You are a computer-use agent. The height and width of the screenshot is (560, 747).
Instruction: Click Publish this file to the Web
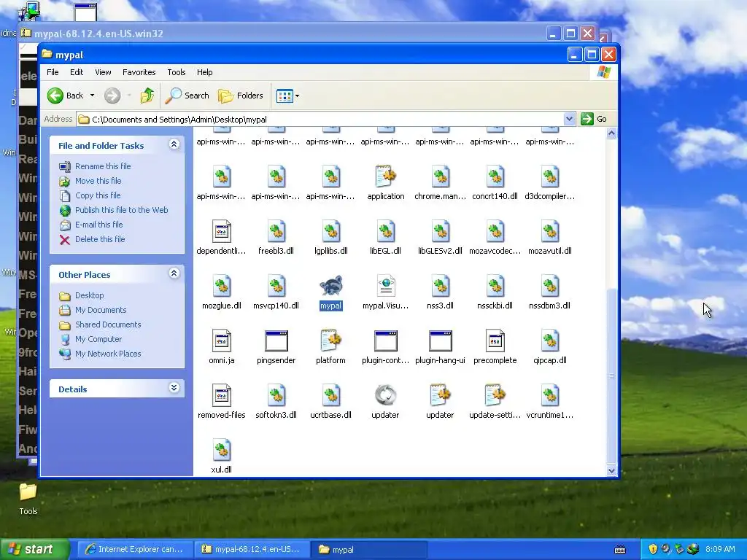click(122, 210)
